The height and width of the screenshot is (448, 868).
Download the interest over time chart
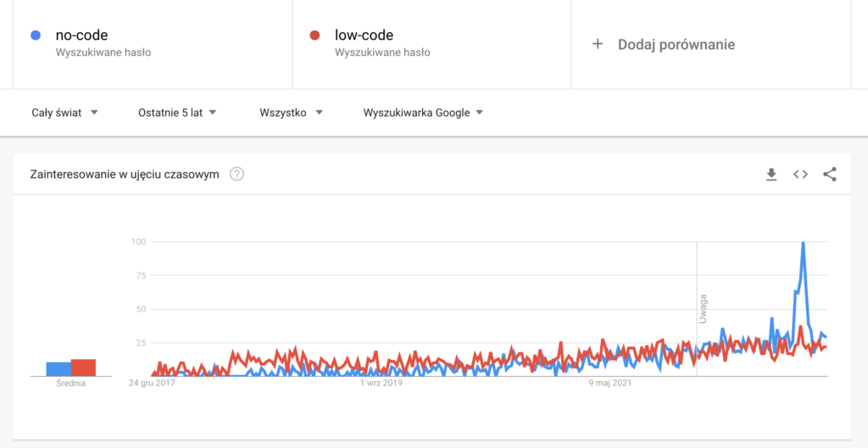(771, 174)
